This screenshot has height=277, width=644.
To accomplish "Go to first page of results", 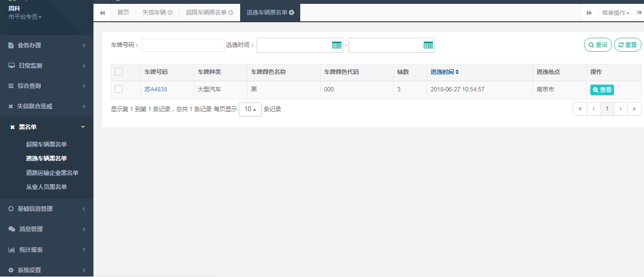I will (x=580, y=109).
